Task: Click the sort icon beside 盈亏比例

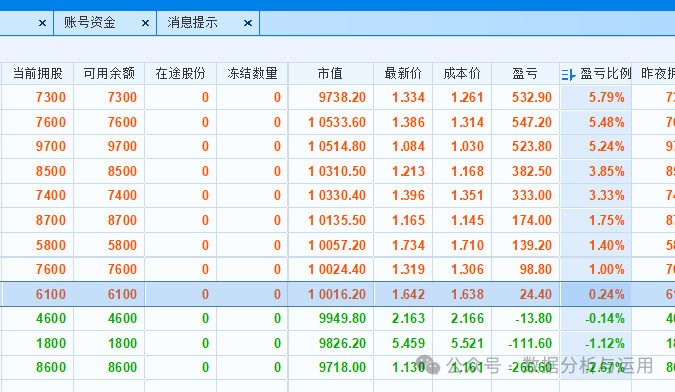Action: tap(568, 75)
